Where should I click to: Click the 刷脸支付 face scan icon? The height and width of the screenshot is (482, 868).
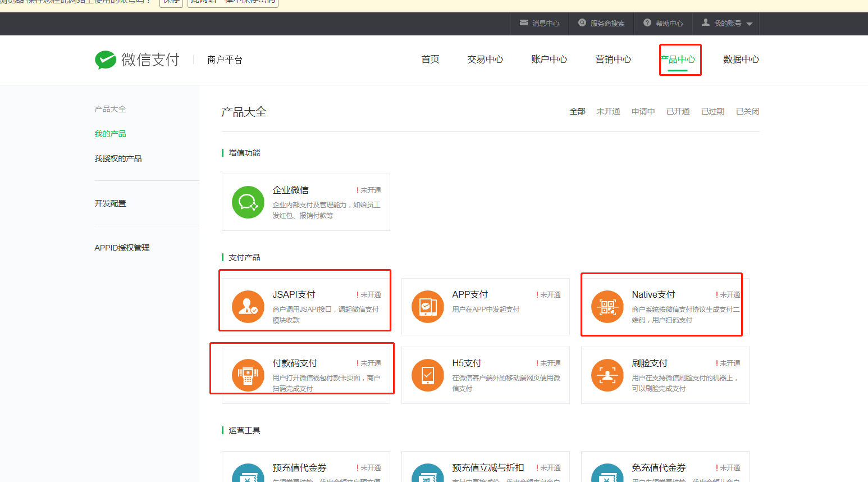607,375
